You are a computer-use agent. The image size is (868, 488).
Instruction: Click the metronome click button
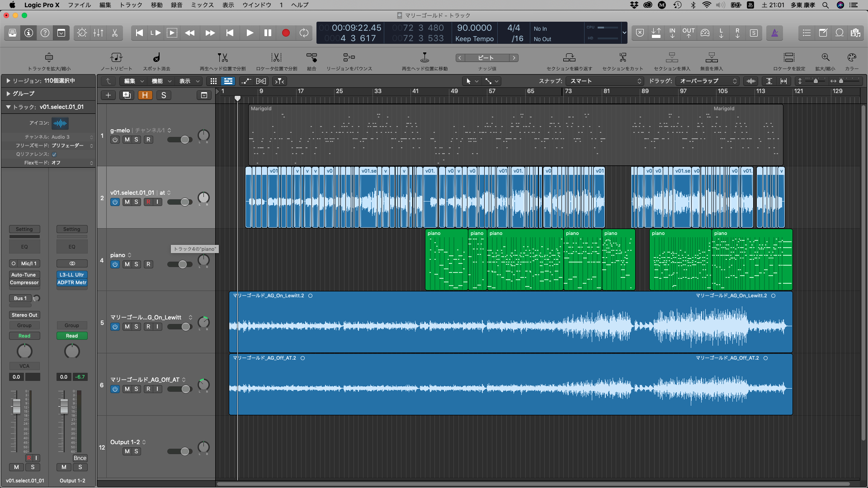click(x=774, y=33)
